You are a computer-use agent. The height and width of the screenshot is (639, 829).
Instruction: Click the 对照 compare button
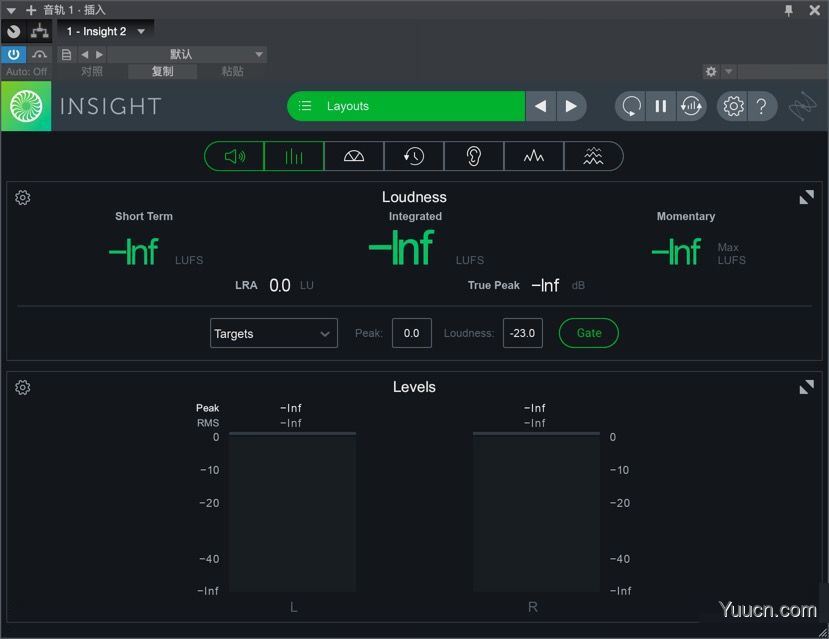click(x=92, y=71)
